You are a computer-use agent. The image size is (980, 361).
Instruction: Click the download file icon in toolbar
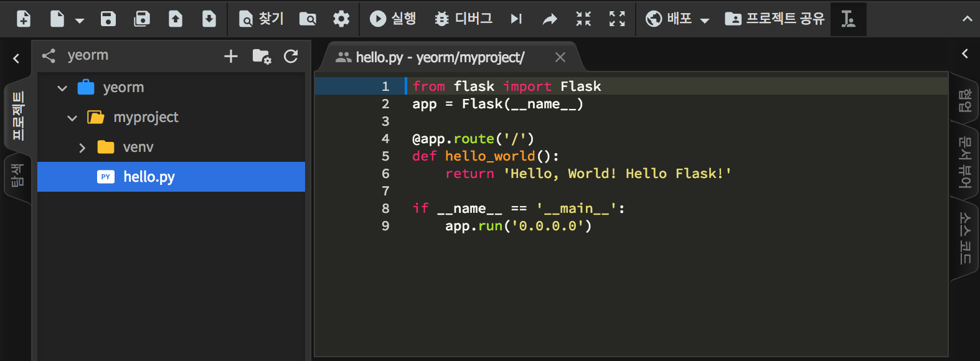click(x=209, y=19)
